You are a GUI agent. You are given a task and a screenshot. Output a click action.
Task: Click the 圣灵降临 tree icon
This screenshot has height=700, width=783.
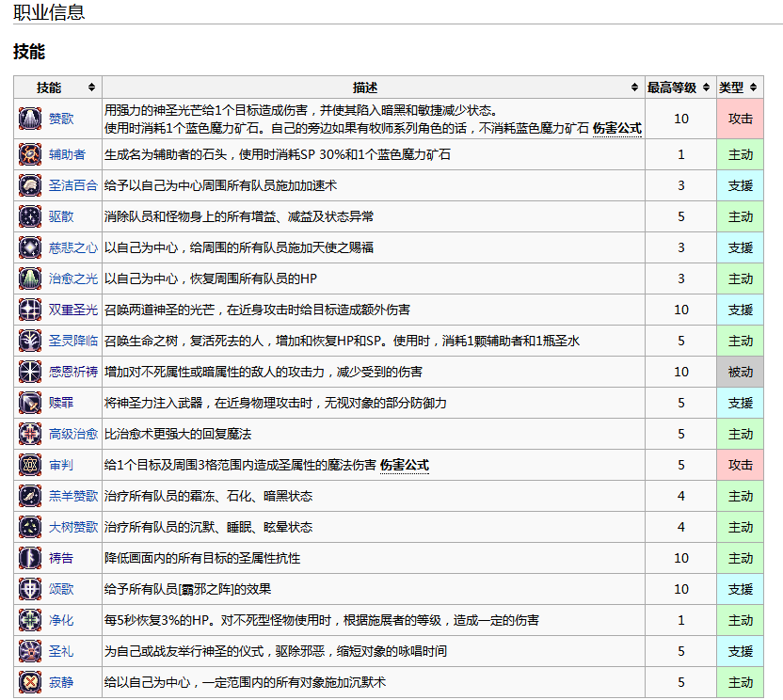pyautogui.click(x=30, y=341)
